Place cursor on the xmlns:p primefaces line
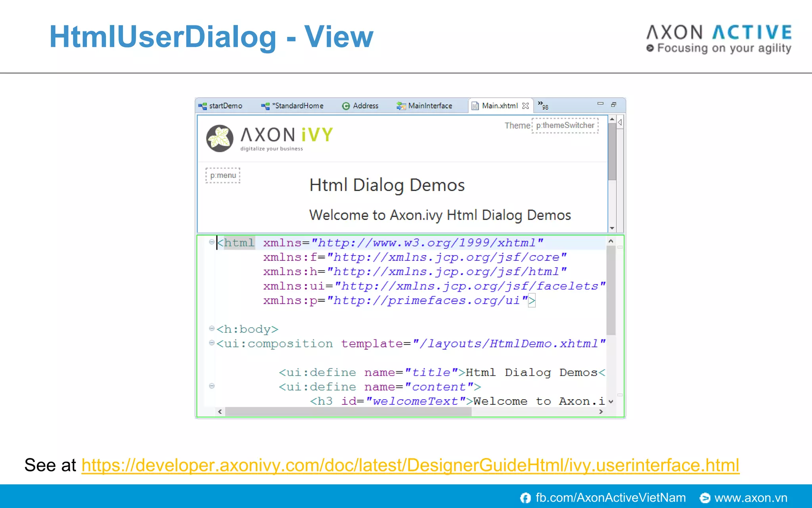The image size is (812, 508). (x=399, y=300)
